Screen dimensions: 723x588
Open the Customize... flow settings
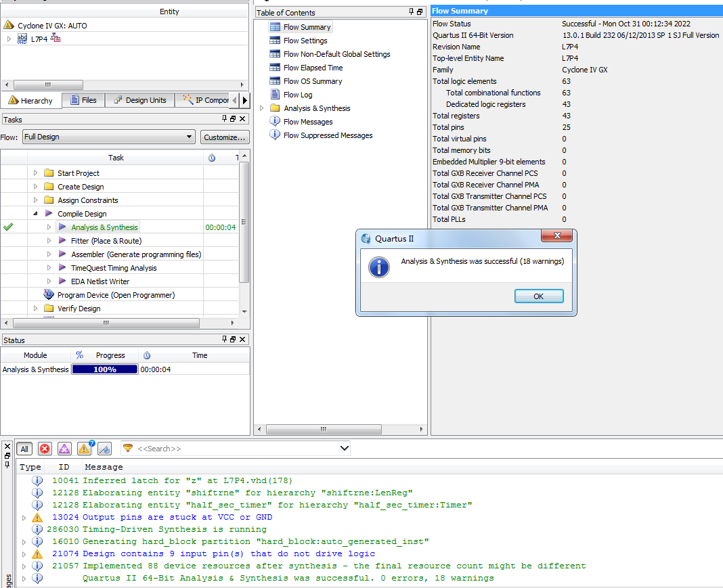point(225,137)
